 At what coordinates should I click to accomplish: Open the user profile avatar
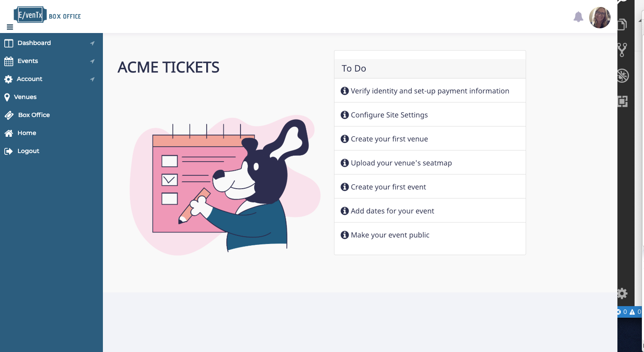pyautogui.click(x=599, y=18)
